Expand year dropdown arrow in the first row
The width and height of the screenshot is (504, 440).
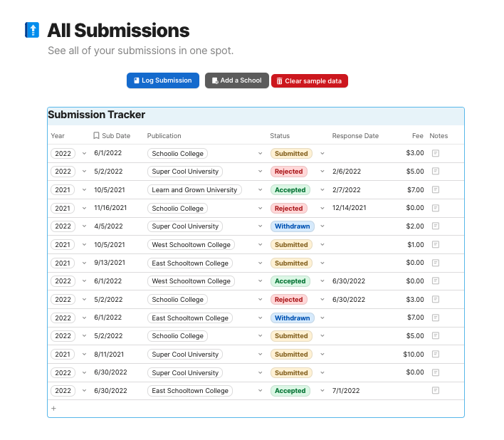pos(84,153)
